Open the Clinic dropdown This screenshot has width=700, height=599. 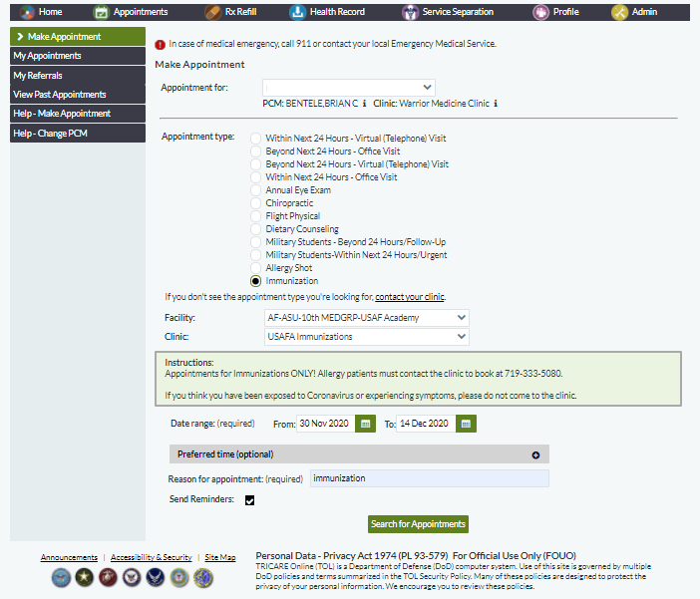[367, 337]
